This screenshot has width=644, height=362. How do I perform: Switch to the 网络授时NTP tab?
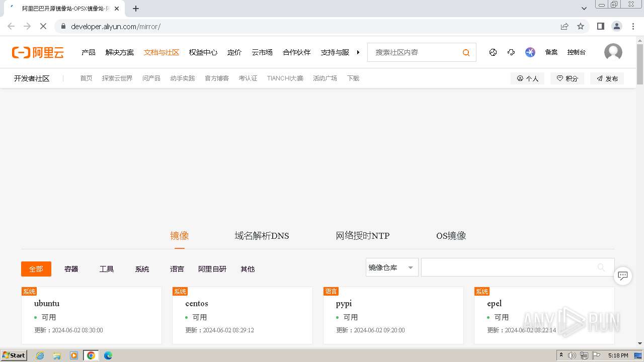[363, 236]
